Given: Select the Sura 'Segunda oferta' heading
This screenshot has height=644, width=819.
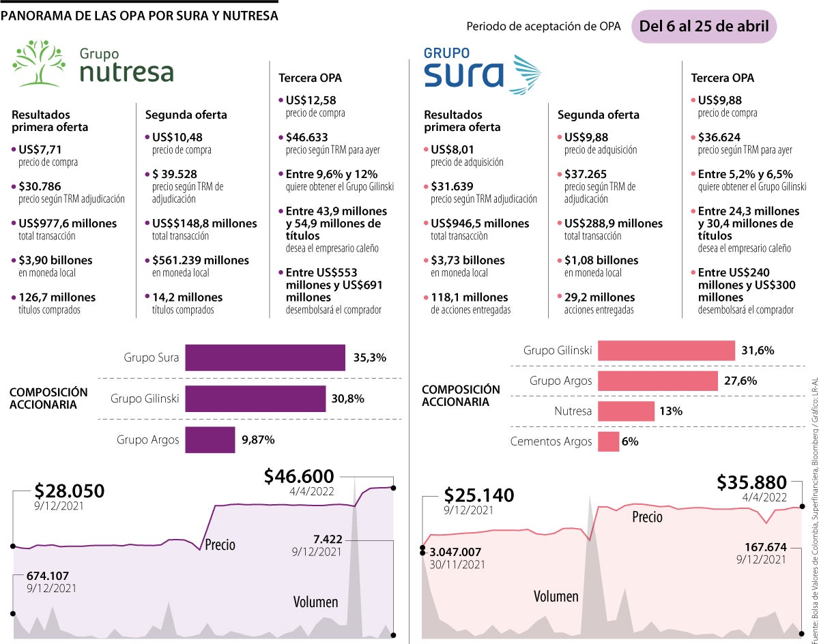Looking at the screenshot, I should 598,115.
